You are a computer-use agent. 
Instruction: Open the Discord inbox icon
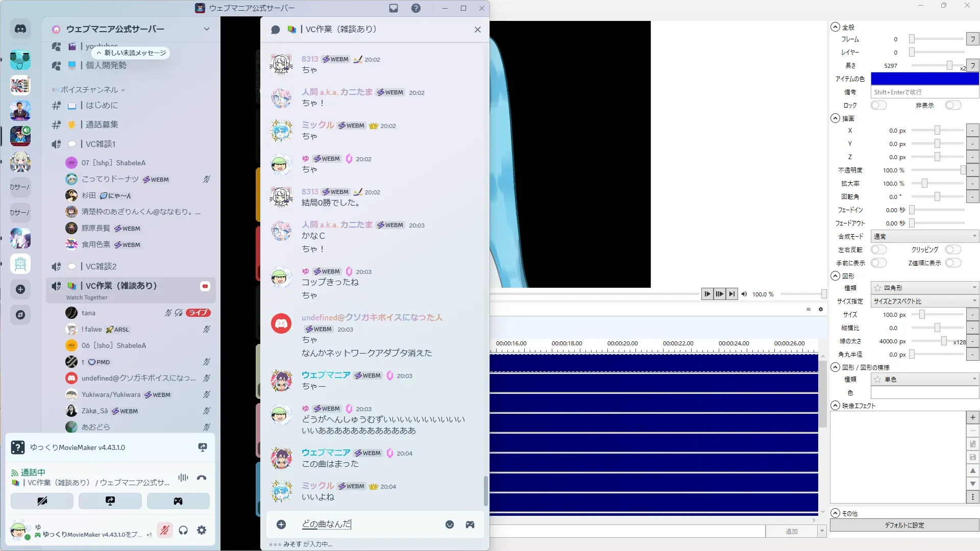[x=394, y=8]
